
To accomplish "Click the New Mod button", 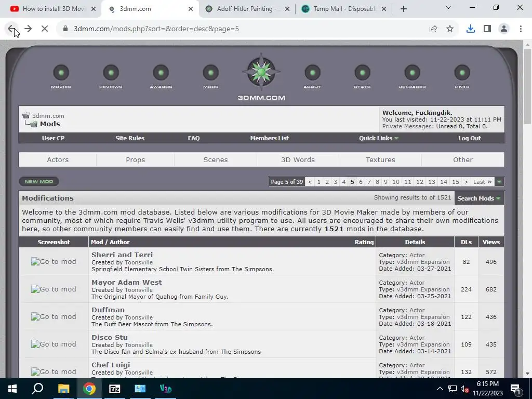I will tap(38, 181).
